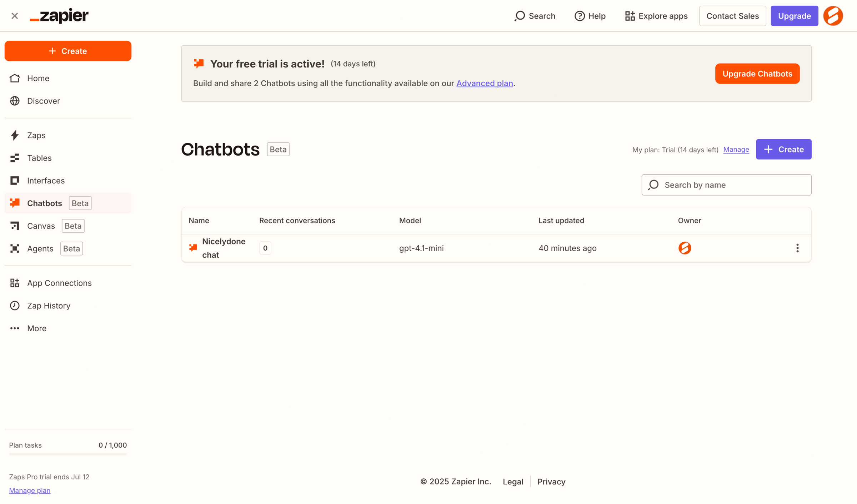Click the orange Create button in sidebar
This screenshot has width=857, height=504.
(x=68, y=51)
